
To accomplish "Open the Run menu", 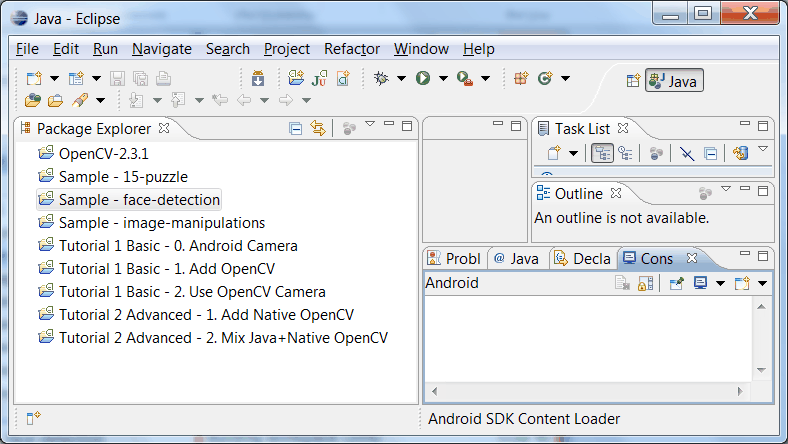I will 105,49.
